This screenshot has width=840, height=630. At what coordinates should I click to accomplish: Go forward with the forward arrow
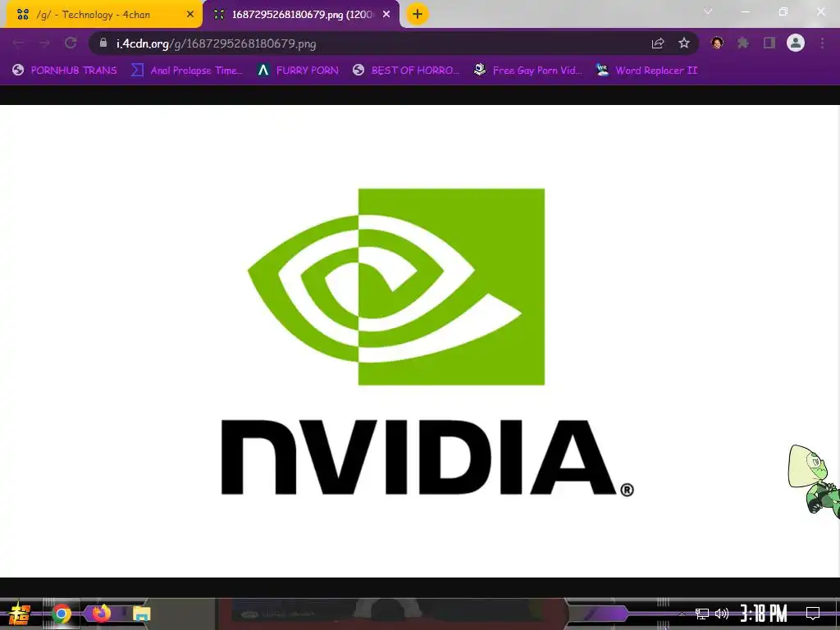click(x=44, y=43)
